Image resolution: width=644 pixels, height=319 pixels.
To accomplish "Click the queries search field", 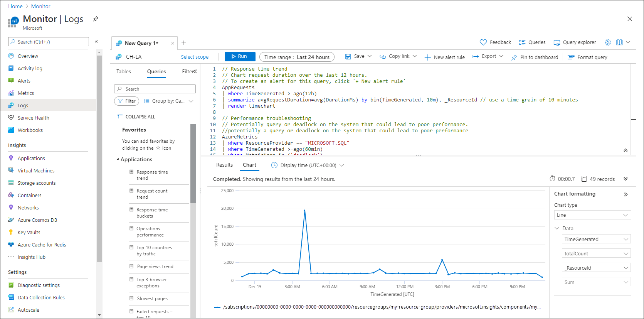I will coord(155,89).
